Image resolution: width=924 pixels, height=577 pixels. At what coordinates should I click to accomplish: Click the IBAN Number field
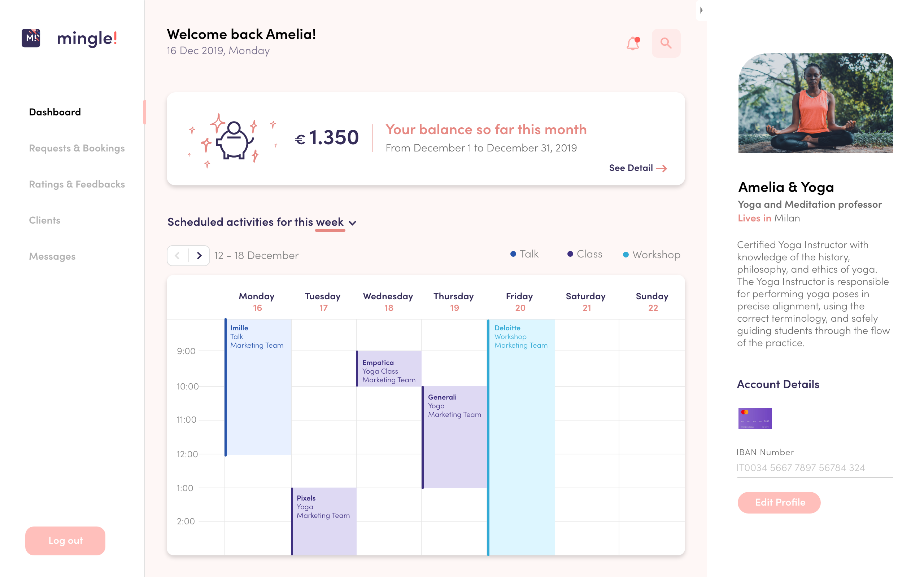point(814,467)
